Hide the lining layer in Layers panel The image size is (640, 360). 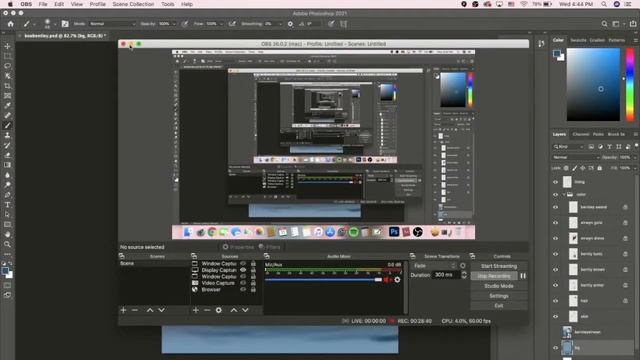[x=556, y=182]
